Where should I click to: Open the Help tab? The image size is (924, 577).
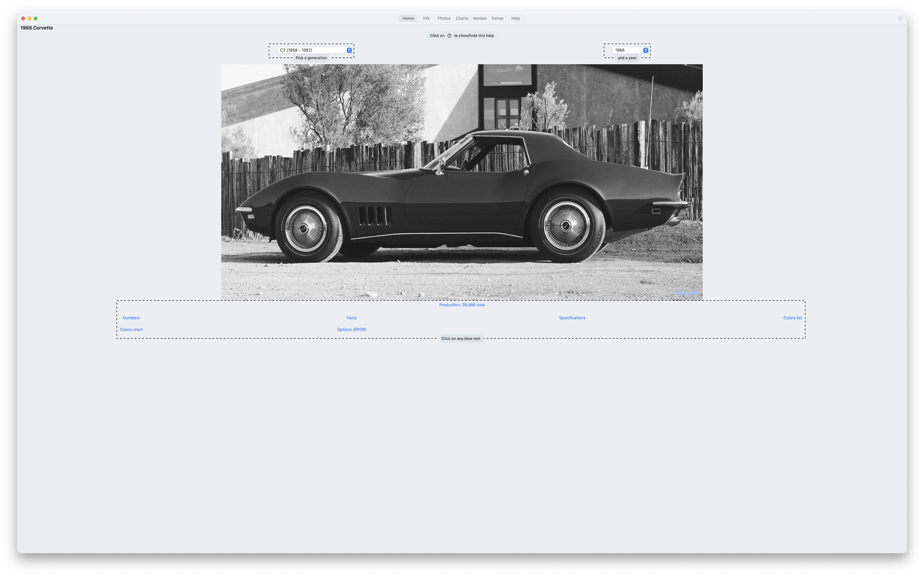(516, 18)
